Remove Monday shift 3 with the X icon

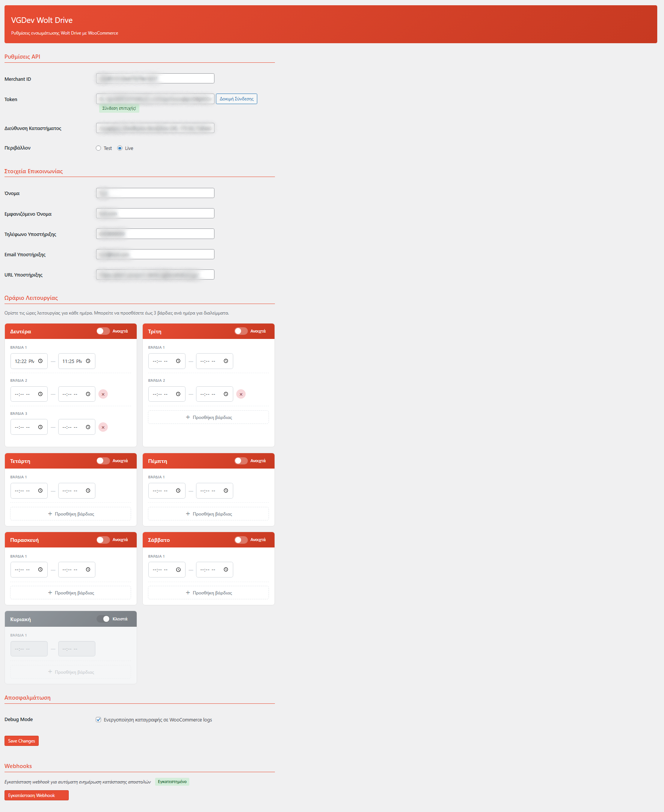click(x=103, y=427)
